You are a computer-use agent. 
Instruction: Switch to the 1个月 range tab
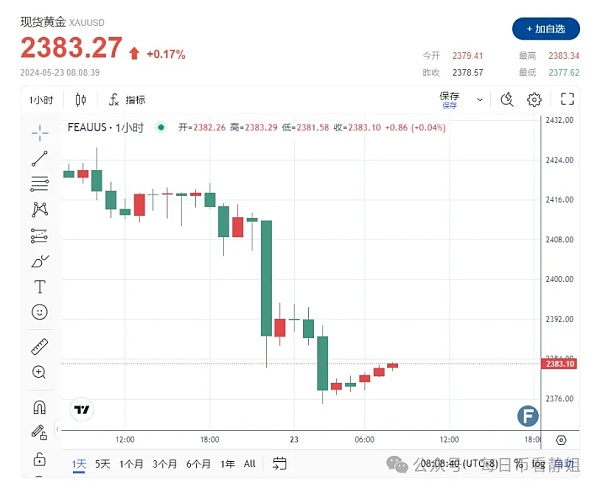131,464
